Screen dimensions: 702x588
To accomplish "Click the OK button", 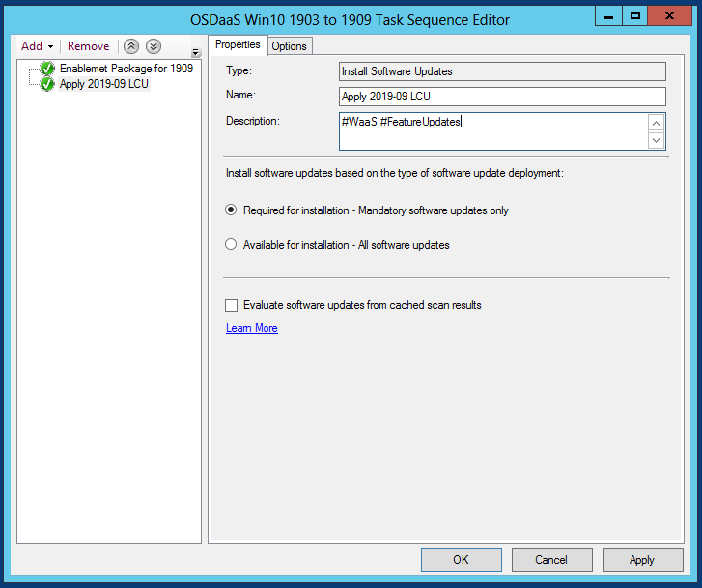I will pyautogui.click(x=462, y=560).
